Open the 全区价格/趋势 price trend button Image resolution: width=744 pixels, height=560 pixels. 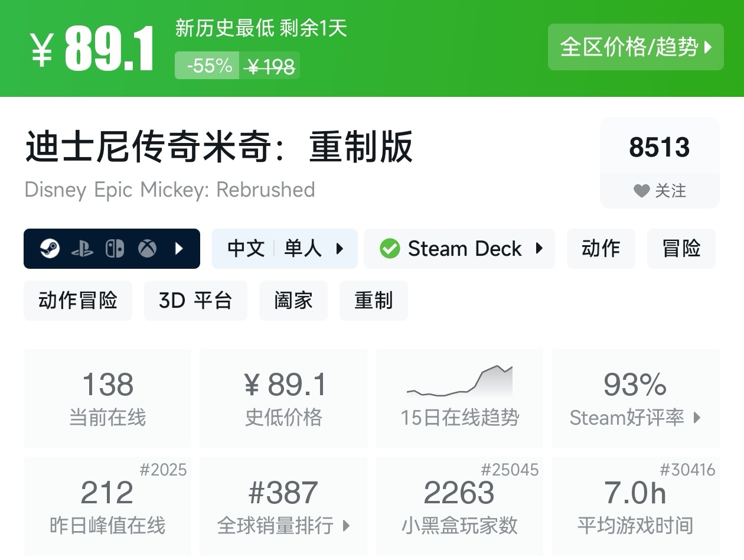coord(635,47)
